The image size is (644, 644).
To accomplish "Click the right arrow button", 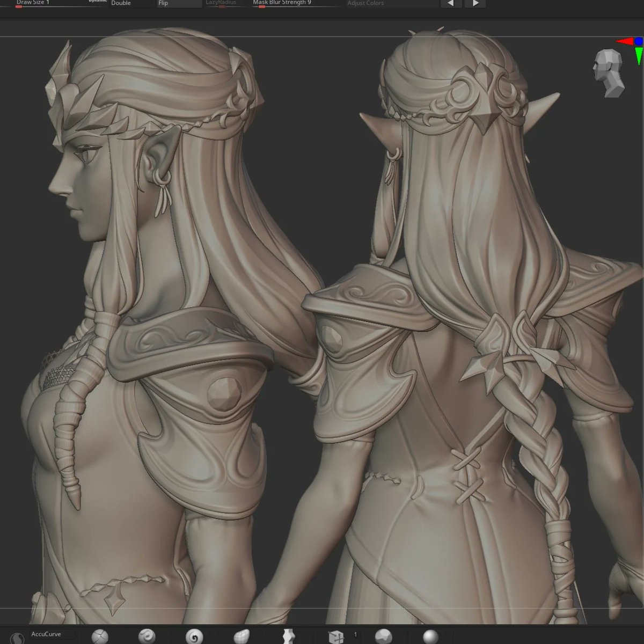I will point(475,3).
